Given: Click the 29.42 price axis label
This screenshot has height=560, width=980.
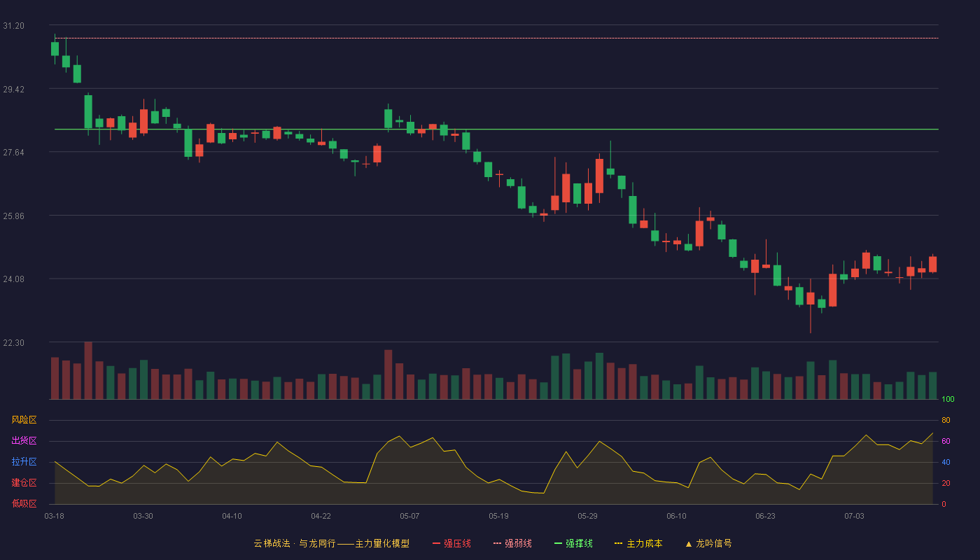Looking at the screenshot, I should click(x=13, y=90).
